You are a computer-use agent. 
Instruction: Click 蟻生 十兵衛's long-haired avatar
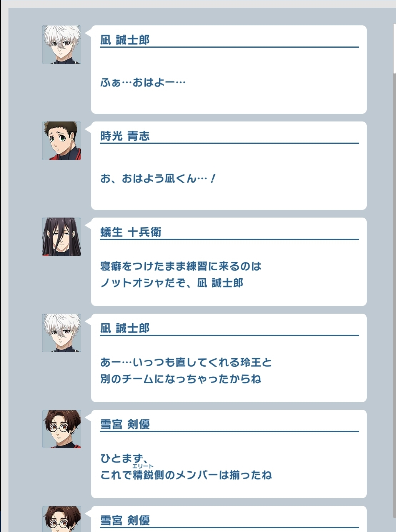coord(62,237)
